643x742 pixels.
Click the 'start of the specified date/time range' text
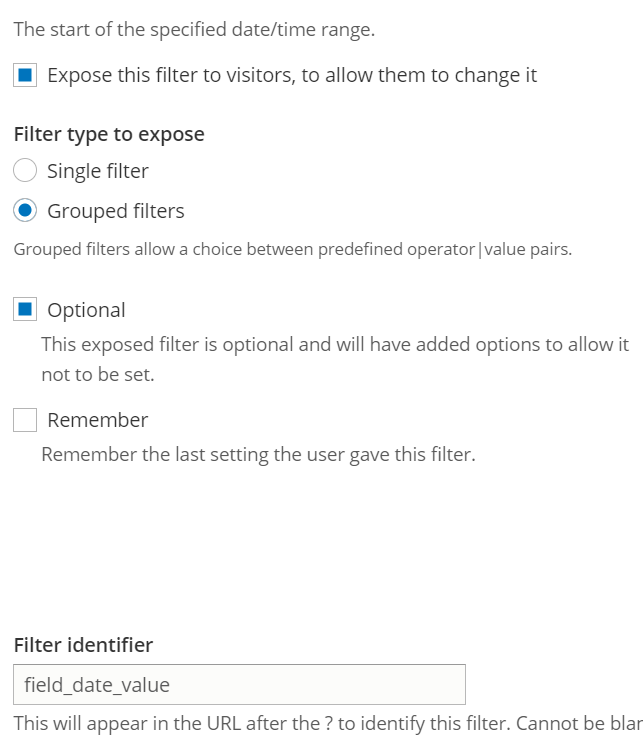[194, 29]
